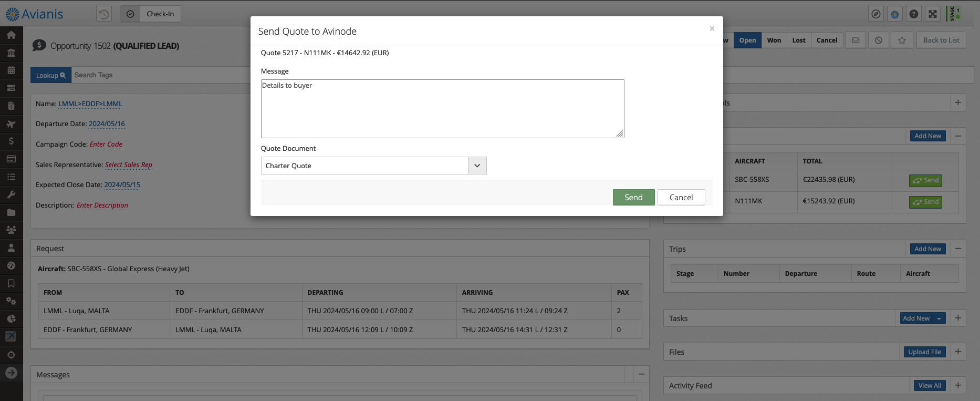Send the SBC-558XS quote
This screenshot has width=980, height=401.
[925, 180]
